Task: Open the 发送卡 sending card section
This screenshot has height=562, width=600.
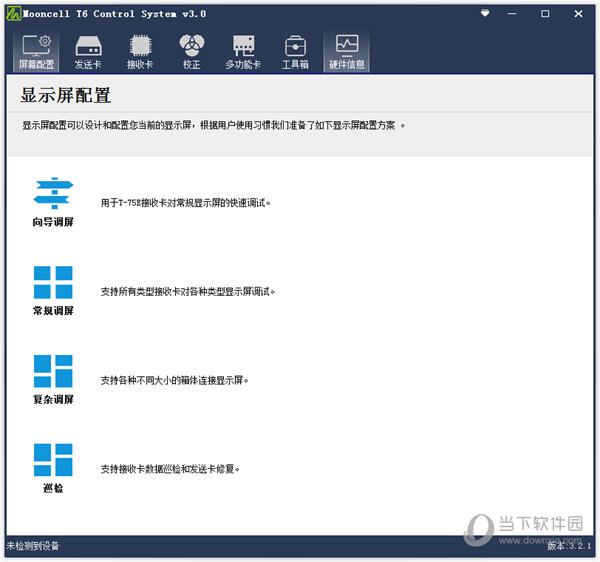Action: point(88,52)
